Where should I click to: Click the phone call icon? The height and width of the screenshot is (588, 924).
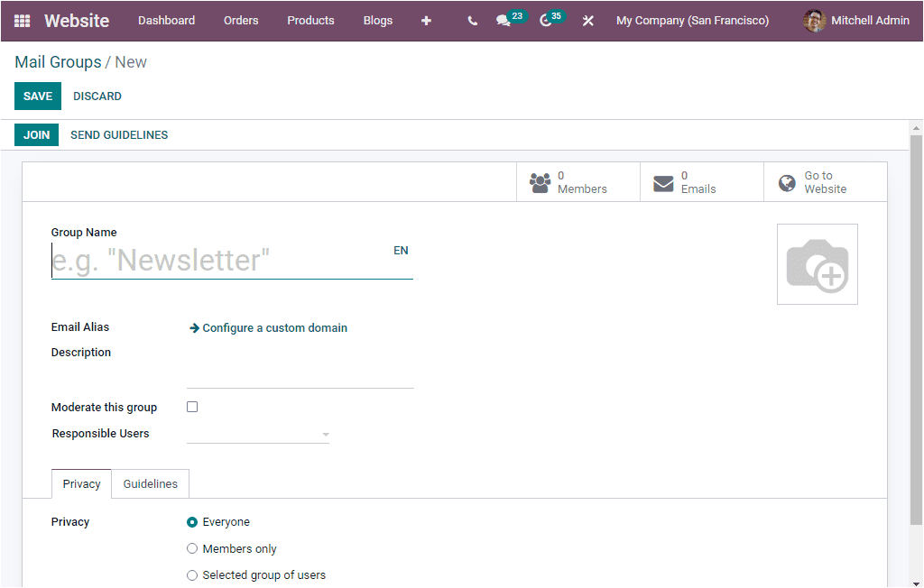pyautogui.click(x=472, y=20)
